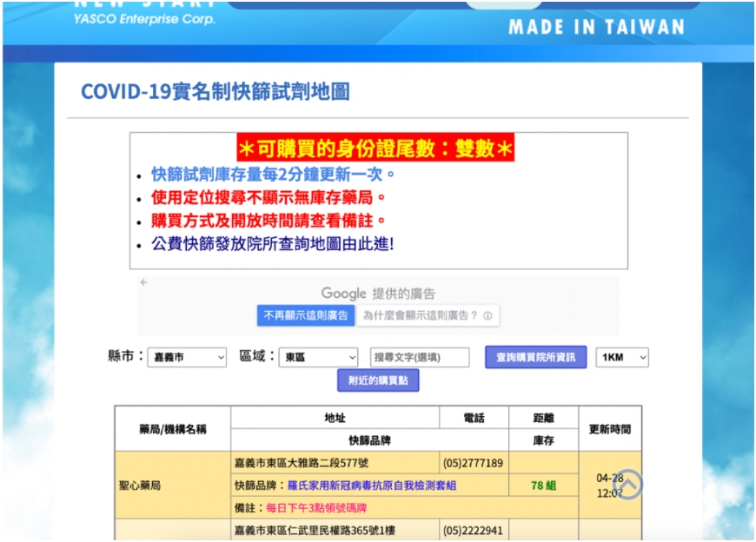Open the 區域 dropdown showing 東區
This screenshot has height=542, width=756.
click(318, 357)
